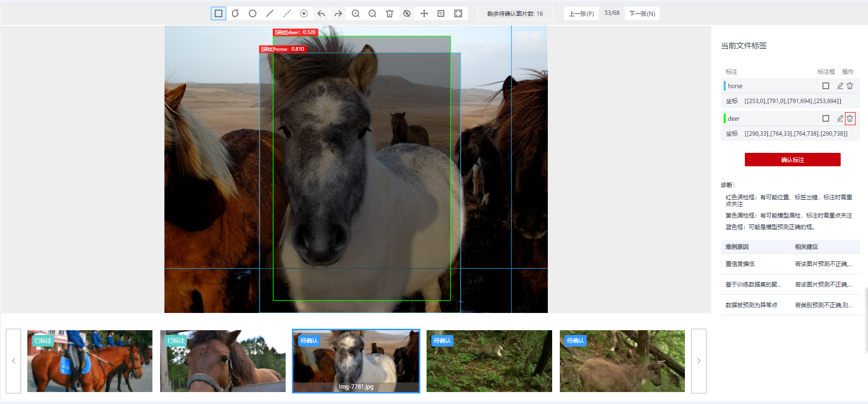Select the polygon annotation tool
868x404 pixels.
pyautogui.click(x=235, y=13)
